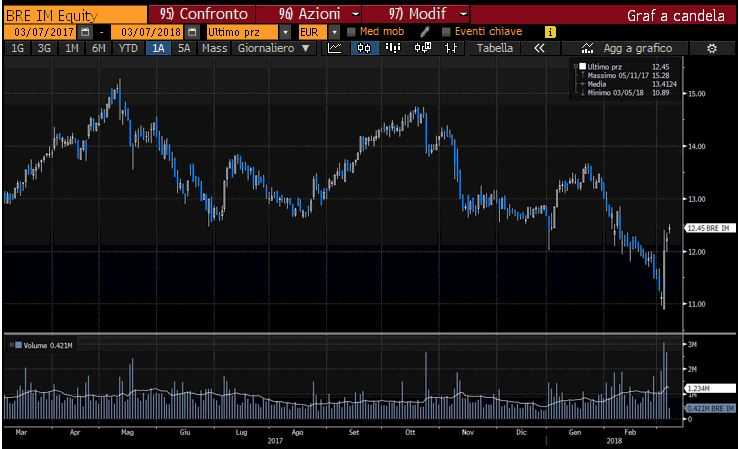Select the 1A time range
Viewport: 739px width, 449px height.
[x=158, y=48]
